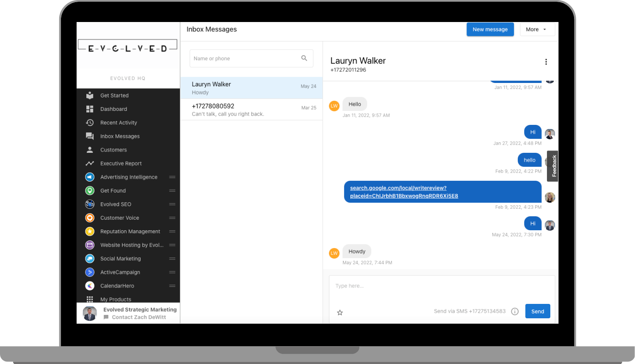Image resolution: width=635 pixels, height=364 pixels.
Task: Click the star icon beside the message composer
Action: (340, 312)
